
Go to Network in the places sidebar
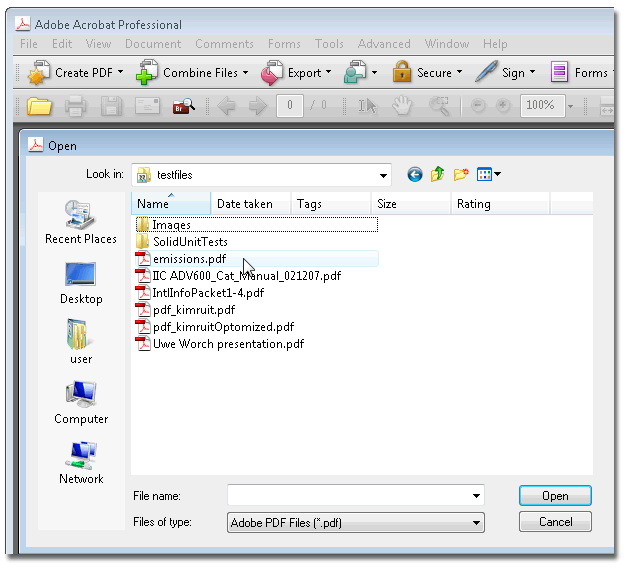pyautogui.click(x=81, y=463)
